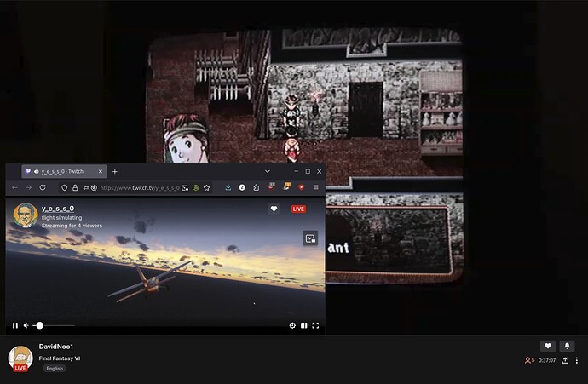The height and width of the screenshot is (384, 588).
Task: Pause the y_e_s_s_0 stream
Action: pos(15,325)
